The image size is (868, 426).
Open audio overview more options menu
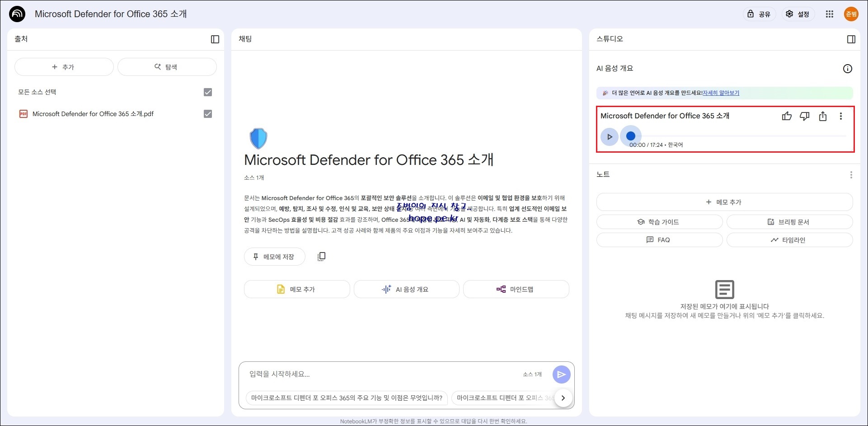841,116
